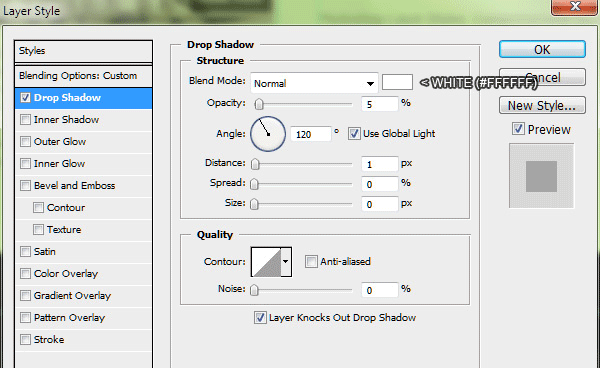Click the Size slider handle
The image size is (600, 368).
pyautogui.click(x=254, y=204)
